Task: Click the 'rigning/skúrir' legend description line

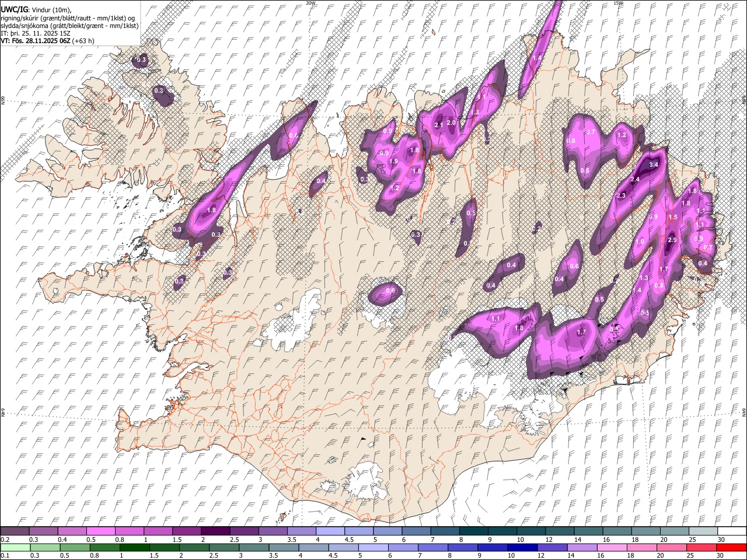Action: coord(69,17)
